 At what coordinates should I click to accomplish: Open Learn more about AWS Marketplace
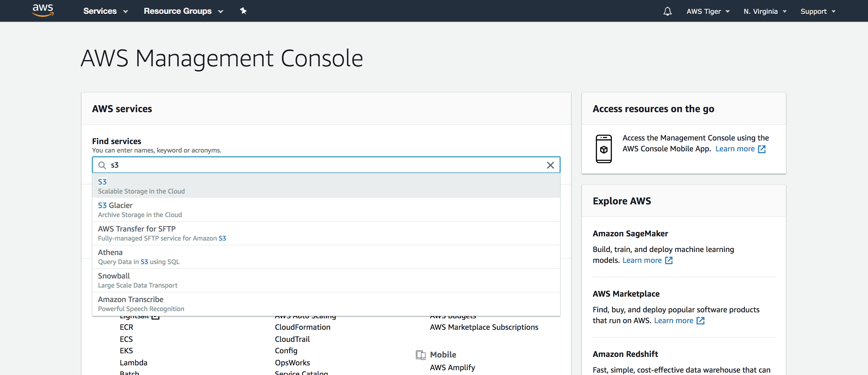click(x=673, y=320)
